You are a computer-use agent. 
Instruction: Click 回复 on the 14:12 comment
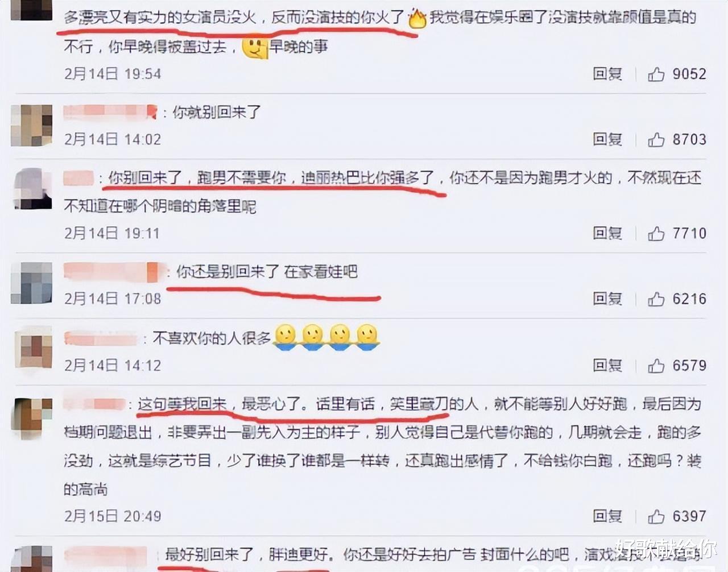coord(607,366)
